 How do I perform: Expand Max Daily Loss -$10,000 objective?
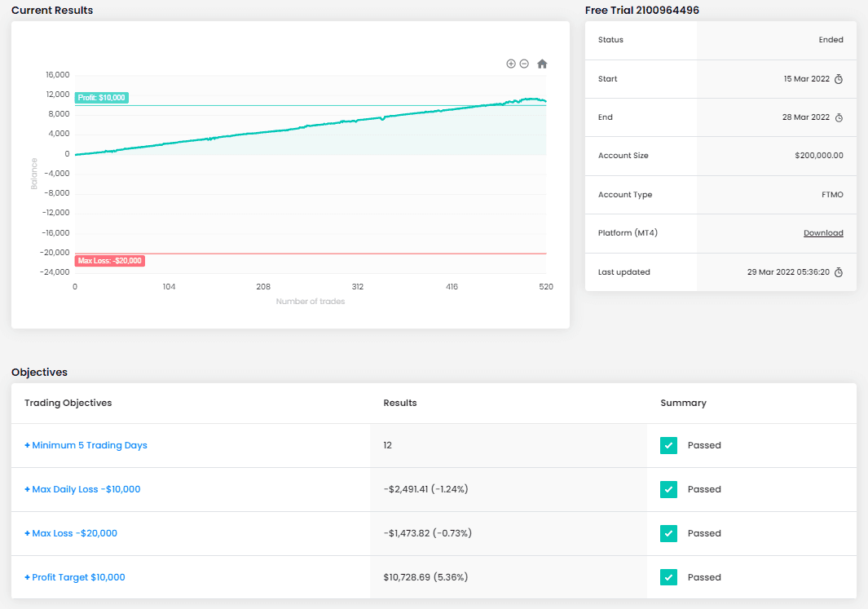click(82, 489)
